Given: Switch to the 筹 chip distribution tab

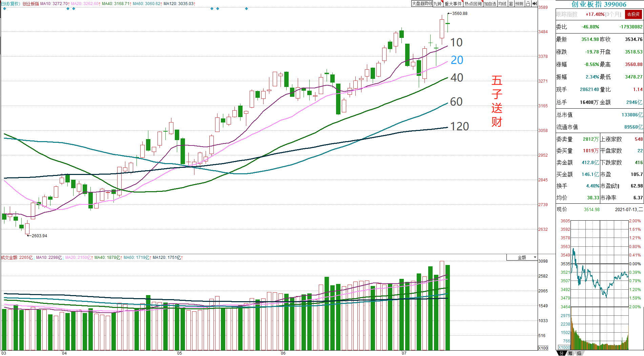Looking at the screenshot, I should (570, 353).
